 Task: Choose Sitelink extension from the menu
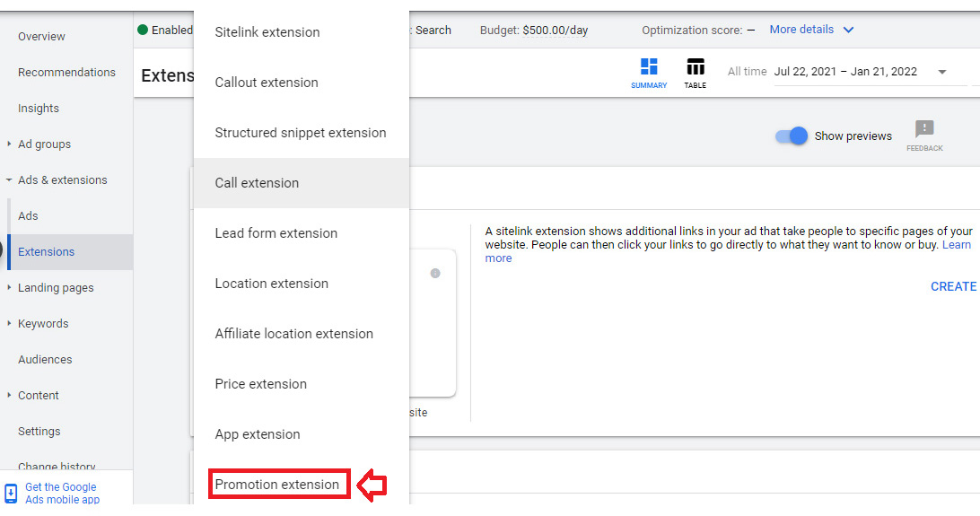point(302,32)
